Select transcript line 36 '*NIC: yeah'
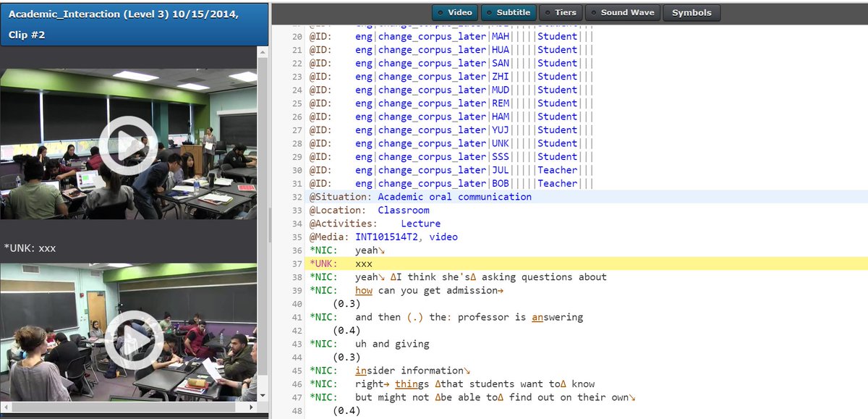The image size is (868, 419). [347, 250]
